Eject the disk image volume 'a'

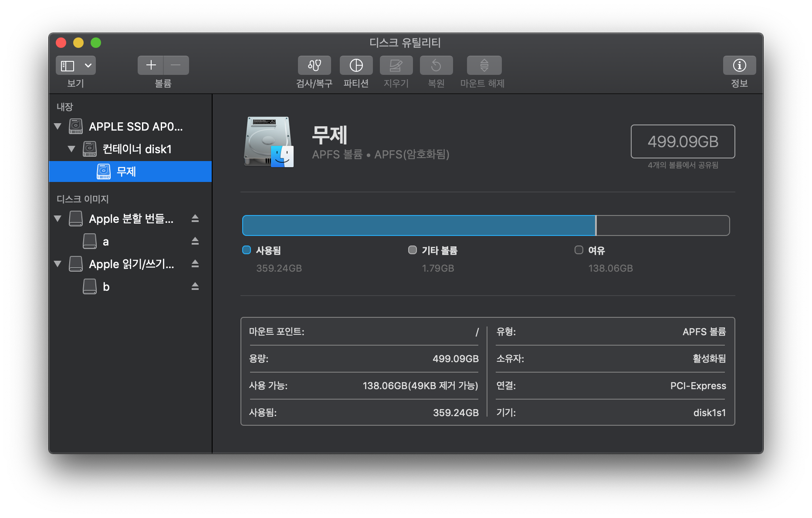pyautogui.click(x=195, y=241)
